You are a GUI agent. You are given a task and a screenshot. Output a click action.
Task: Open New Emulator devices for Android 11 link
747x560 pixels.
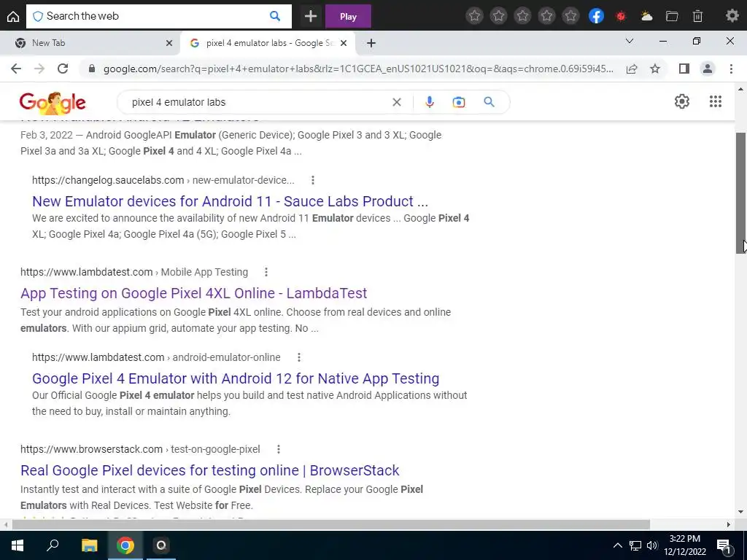click(230, 201)
